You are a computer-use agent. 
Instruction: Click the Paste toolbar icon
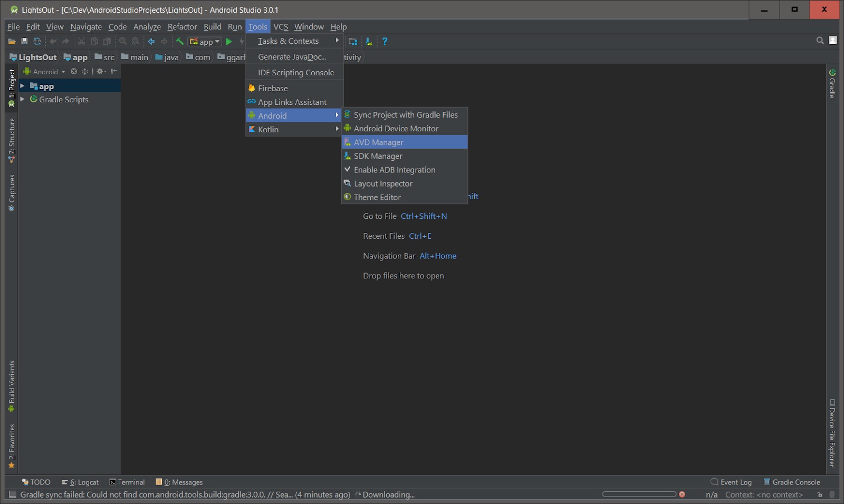click(107, 41)
